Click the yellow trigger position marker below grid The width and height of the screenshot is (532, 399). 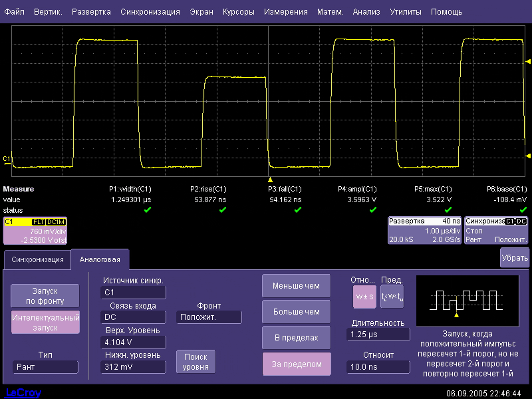click(x=270, y=180)
